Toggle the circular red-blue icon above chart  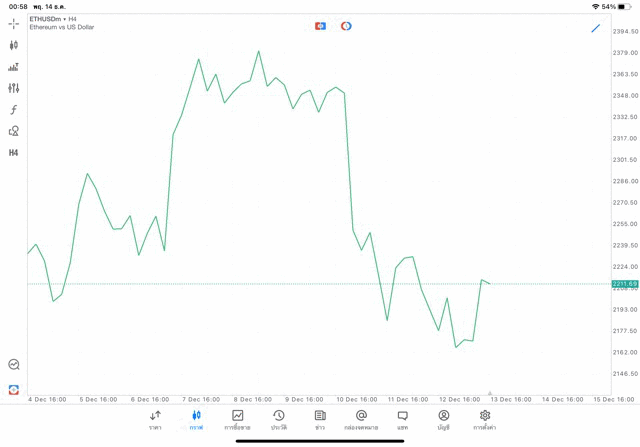coord(346,26)
